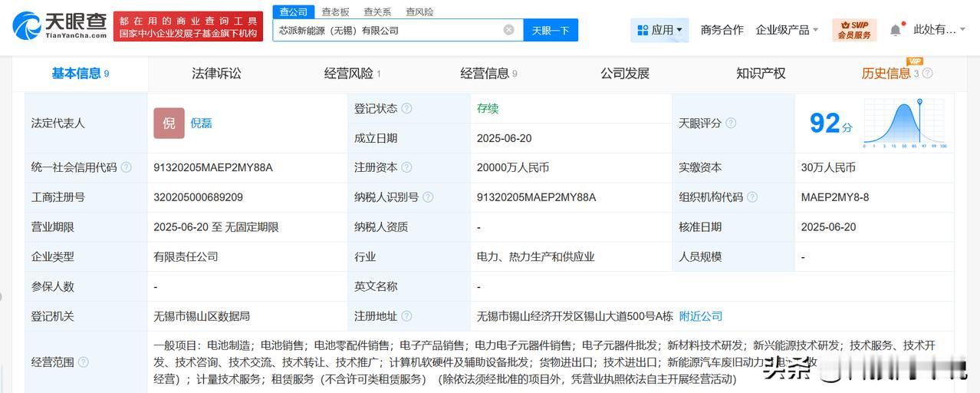Click 成立日期 value 2025-06-20

click(504, 138)
